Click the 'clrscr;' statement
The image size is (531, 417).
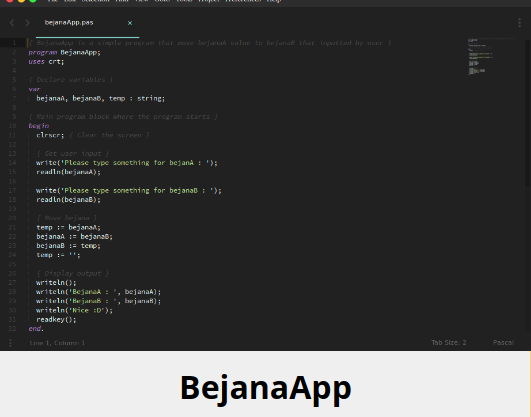(x=50, y=135)
